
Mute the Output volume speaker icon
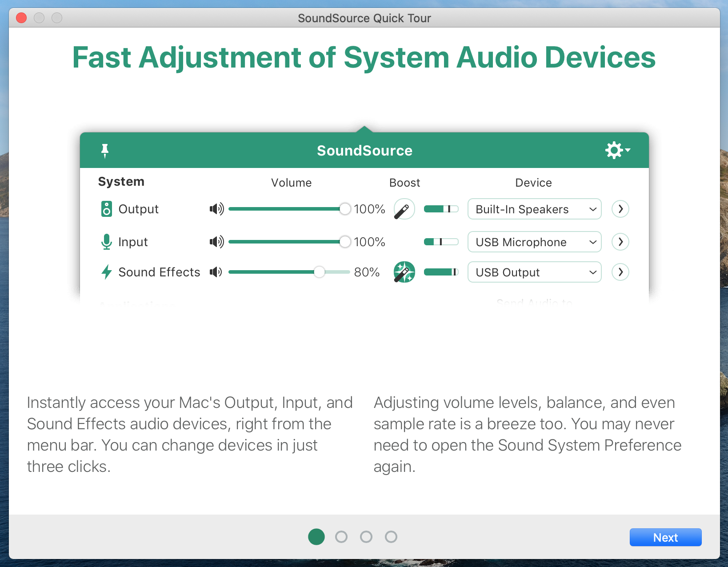(217, 209)
